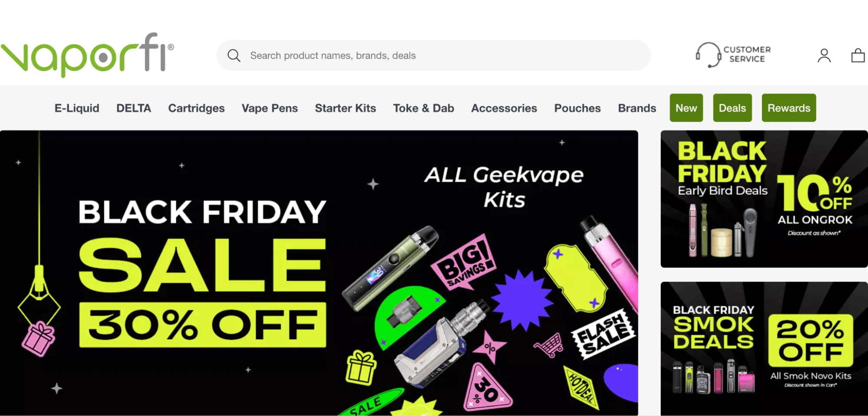The height and width of the screenshot is (416, 868).
Task: Go to the Pouches category
Action: pos(577,108)
